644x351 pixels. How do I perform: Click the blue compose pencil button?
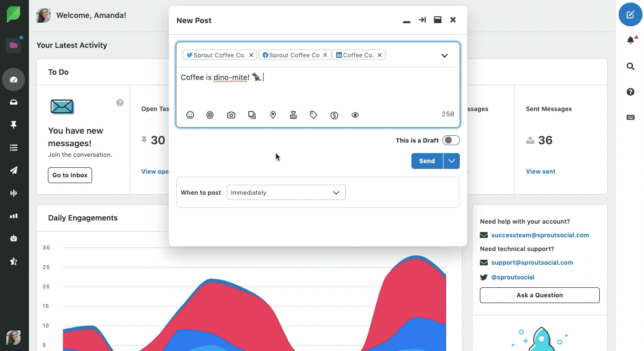(x=630, y=15)
